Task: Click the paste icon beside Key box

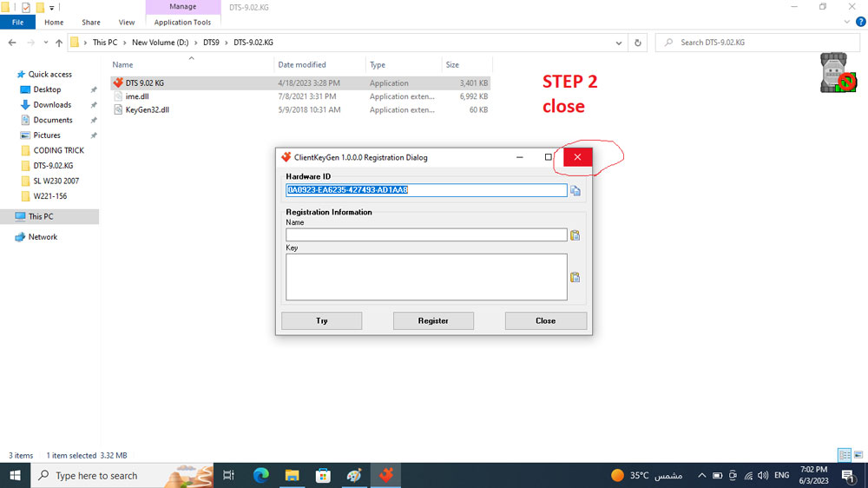Action: coord(575,278)
